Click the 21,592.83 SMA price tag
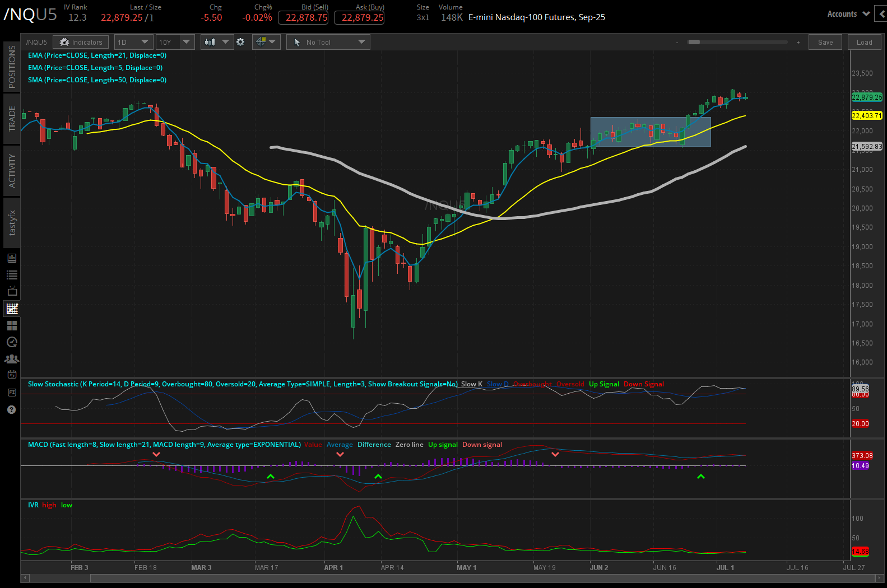 point(867,147)
